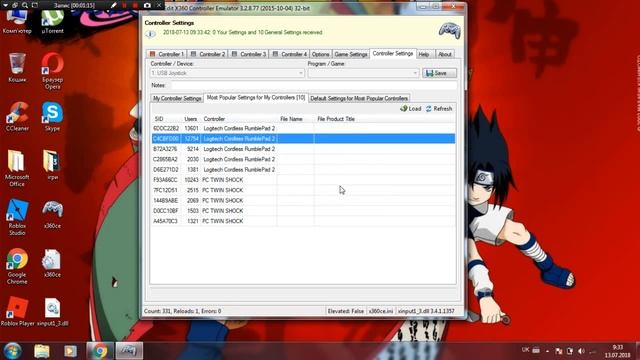Open the Program / Game dropdown
The image size is (640, 360).
(363, 73)
